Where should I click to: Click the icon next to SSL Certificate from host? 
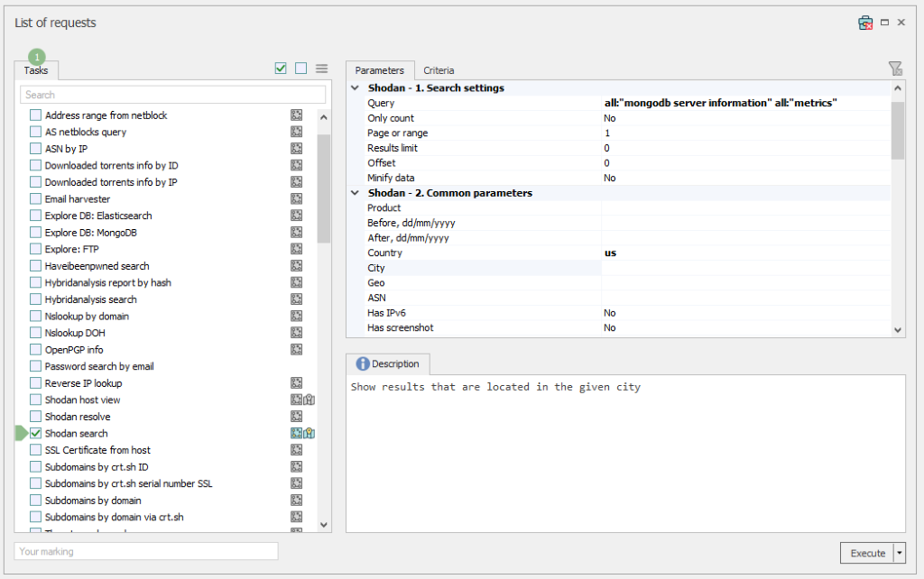(x=296, y=449)
